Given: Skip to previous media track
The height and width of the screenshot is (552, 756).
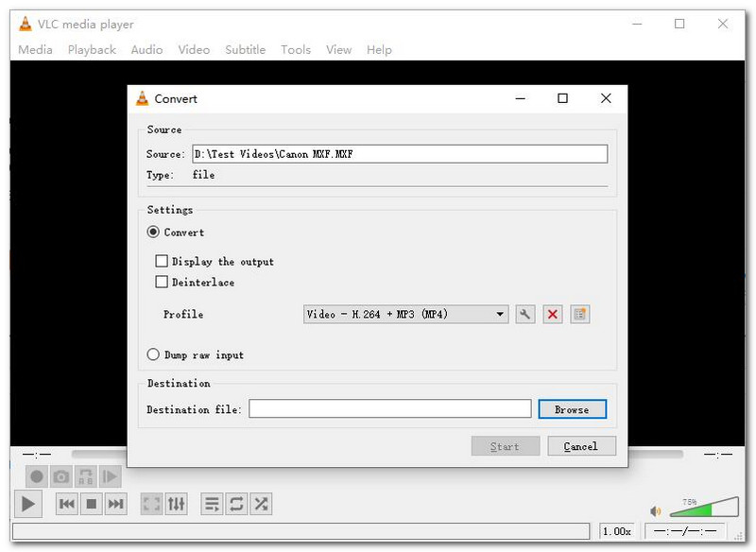Looking at the screenshot, I should coord(66,504).
